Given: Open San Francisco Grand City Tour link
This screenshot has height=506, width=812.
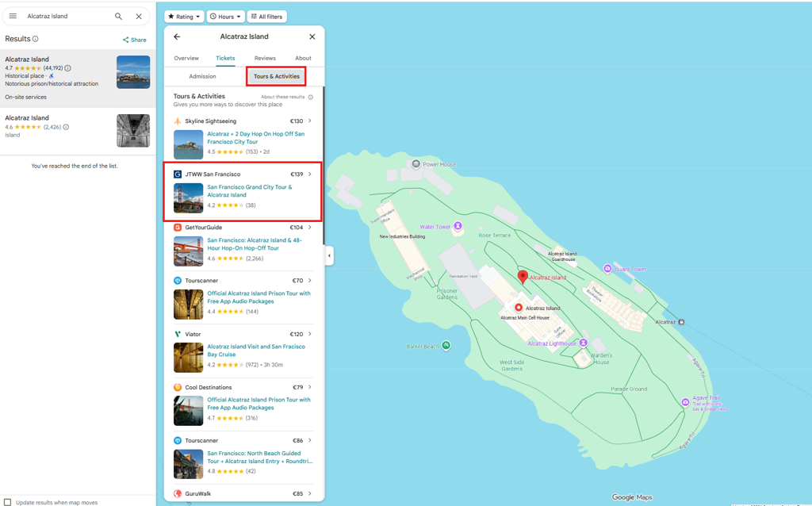Looking at the screenshot, I should (x=250, y=191).
